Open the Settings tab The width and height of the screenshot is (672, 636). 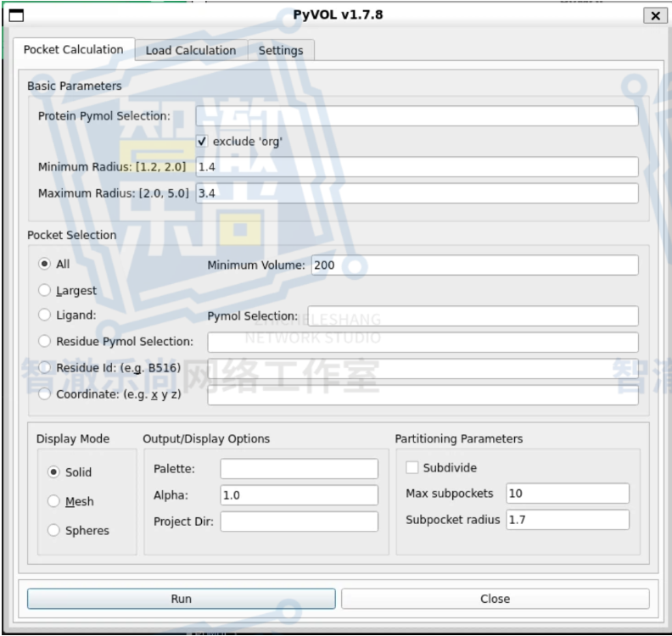pyautogui.click(x=281, y=51)
